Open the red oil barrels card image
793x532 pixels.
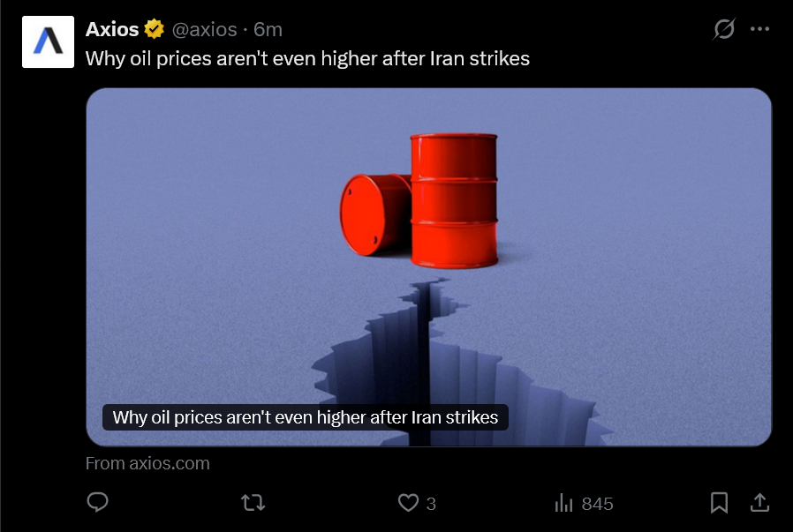429,267
